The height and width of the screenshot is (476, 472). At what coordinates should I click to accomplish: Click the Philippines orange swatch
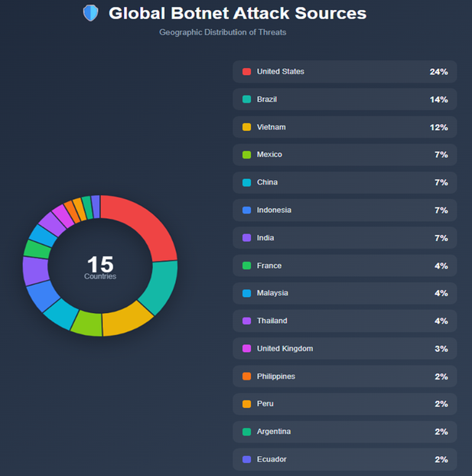tap(246, 377)
